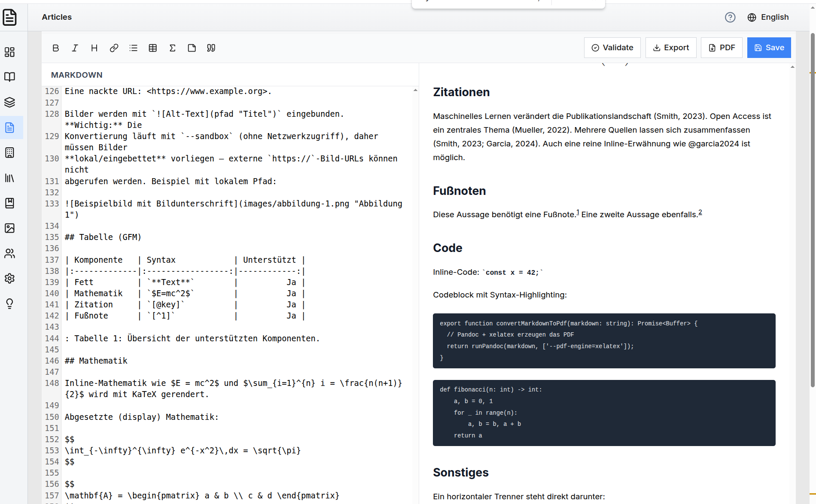The image size is (816, 504).
Task: Click the Python fibonacci code block
Action: coord(604,413)
